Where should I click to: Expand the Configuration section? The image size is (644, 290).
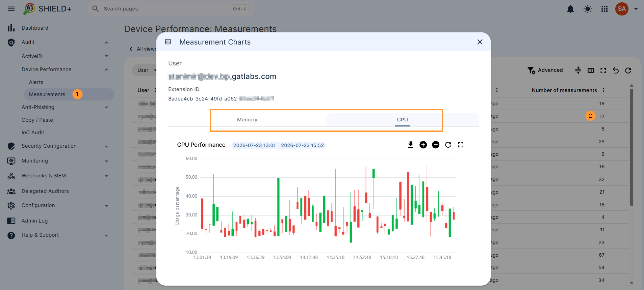(106, 206)
